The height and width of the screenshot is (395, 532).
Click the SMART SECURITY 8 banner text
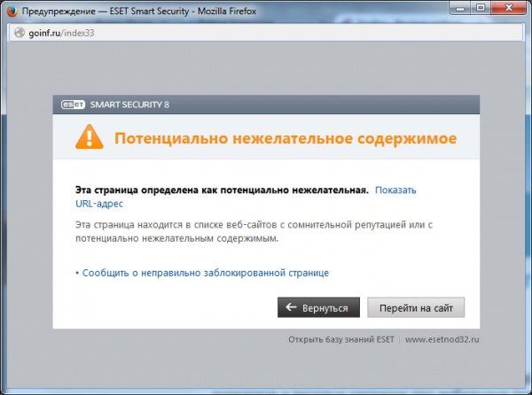(129, 105)
